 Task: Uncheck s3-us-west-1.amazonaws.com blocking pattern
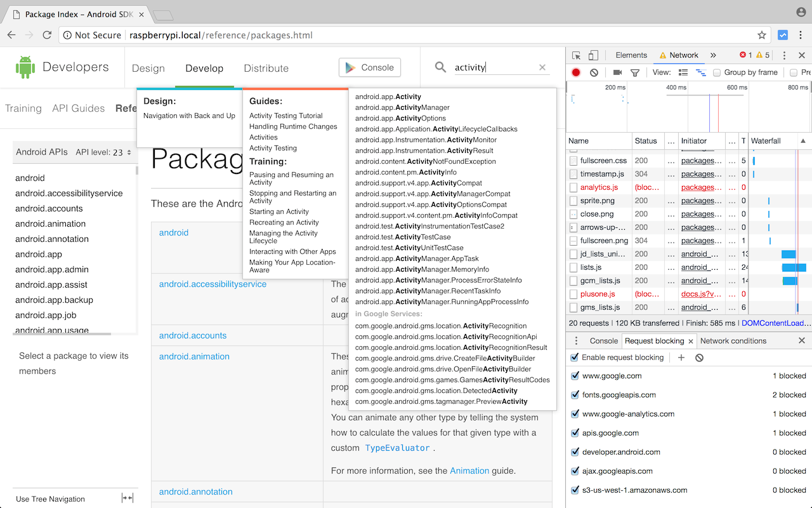[x=575, y=490]
